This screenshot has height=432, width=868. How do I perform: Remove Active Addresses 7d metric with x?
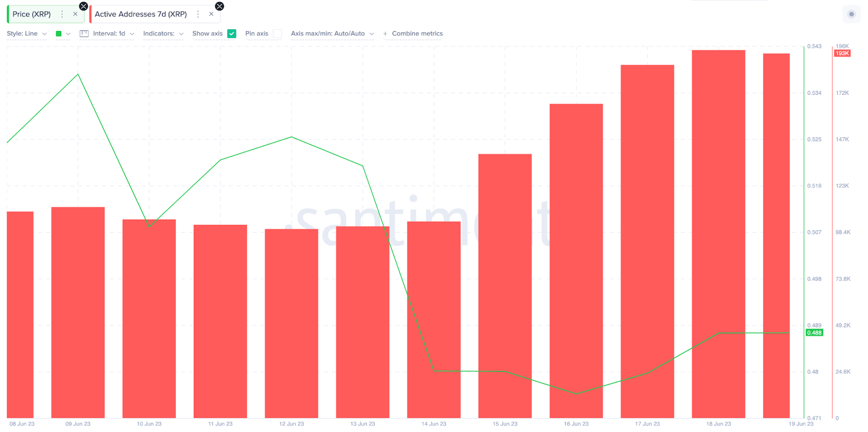pos(211,14)
